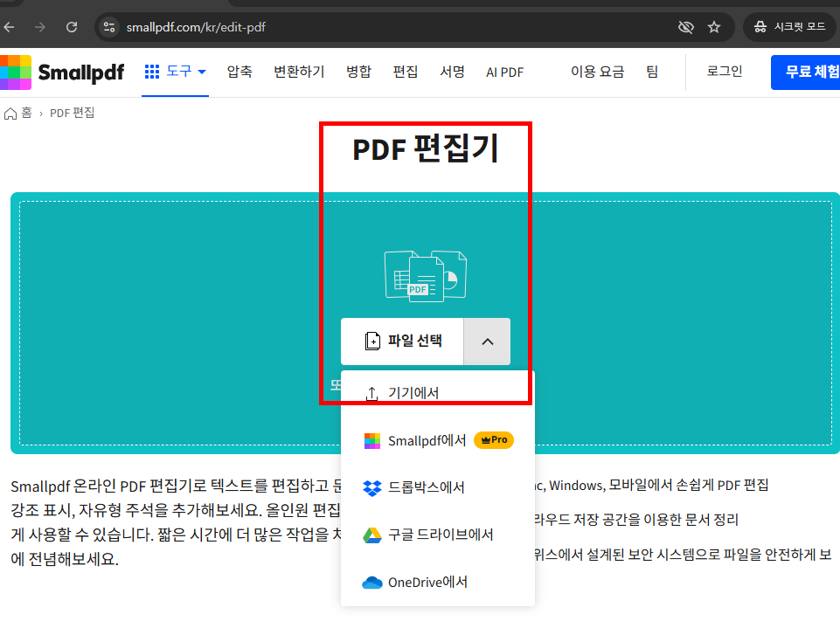Select the 압축 menu item
Image resolution: width=840 pixels, height=628 pixels.
[239, 72]
